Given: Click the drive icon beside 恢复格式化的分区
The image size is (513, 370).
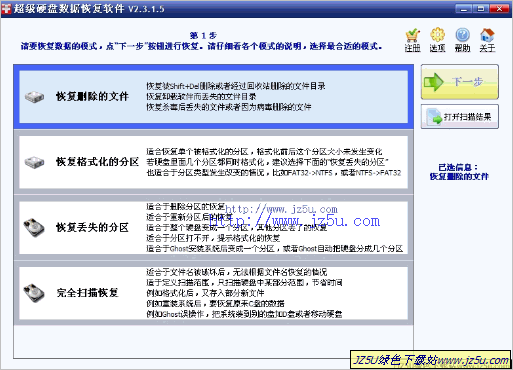Looking at the screenshot, I should coord(34,162).
